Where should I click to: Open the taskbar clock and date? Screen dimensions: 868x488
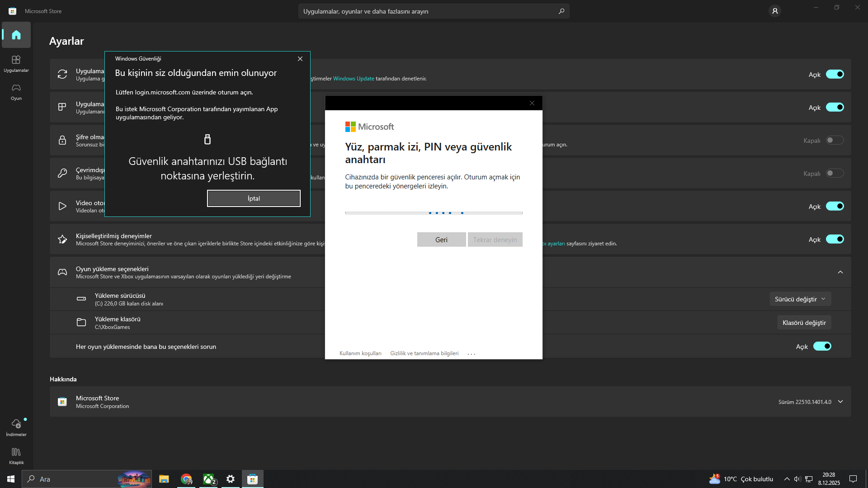pos(829,479)
